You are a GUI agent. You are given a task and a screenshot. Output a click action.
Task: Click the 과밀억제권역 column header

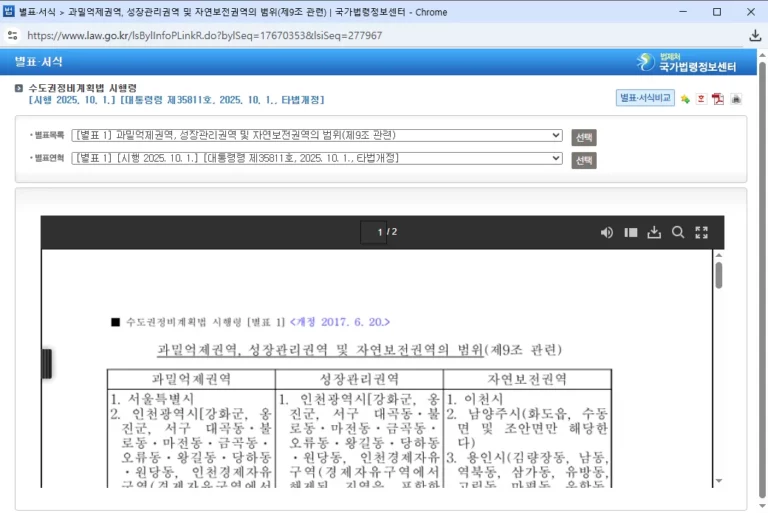coord(191,379)
